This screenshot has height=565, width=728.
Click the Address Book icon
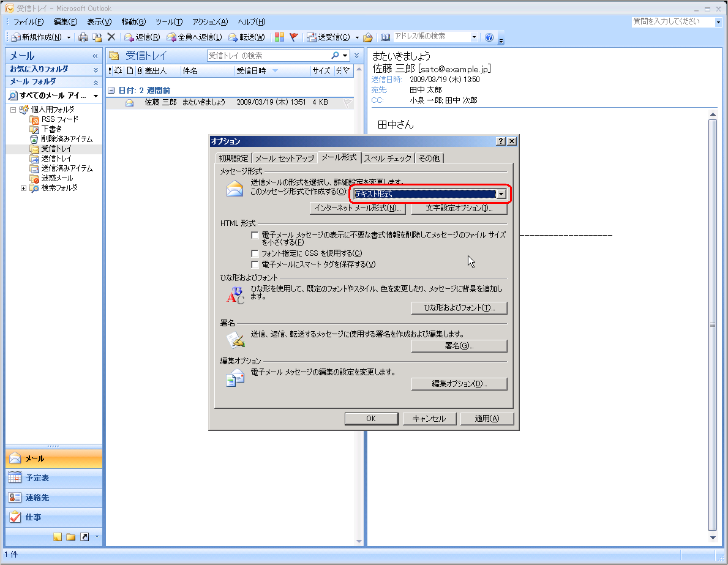point(385,37)
